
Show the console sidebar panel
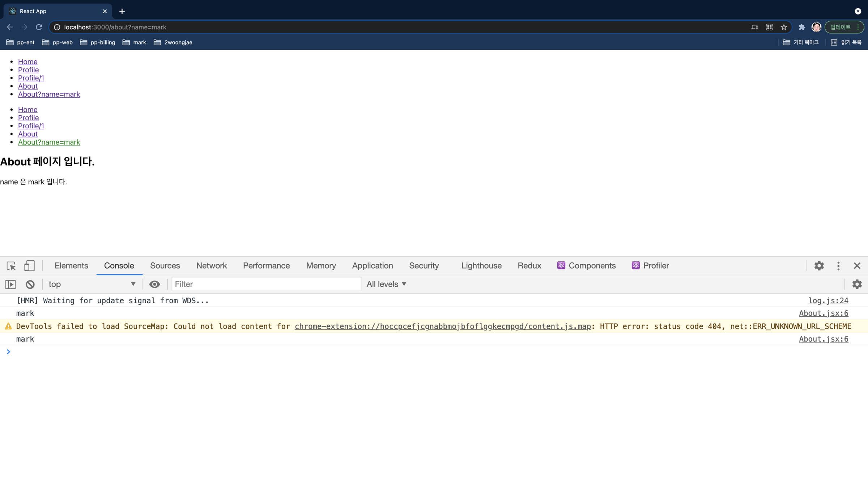tap(10, 284)
